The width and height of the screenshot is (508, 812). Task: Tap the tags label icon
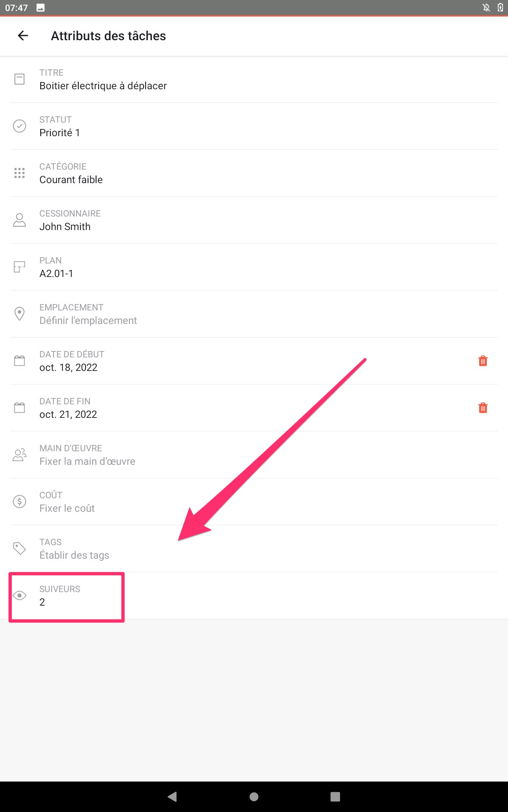19,549
